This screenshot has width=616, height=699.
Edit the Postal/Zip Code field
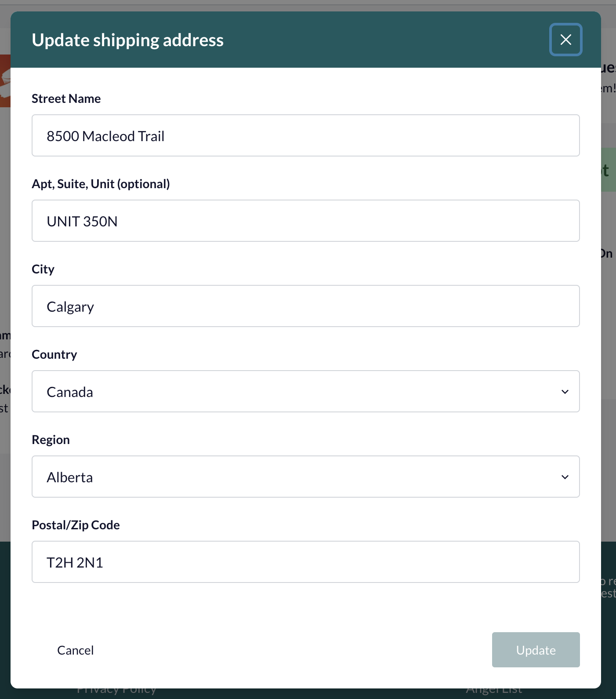click(306, 562)
